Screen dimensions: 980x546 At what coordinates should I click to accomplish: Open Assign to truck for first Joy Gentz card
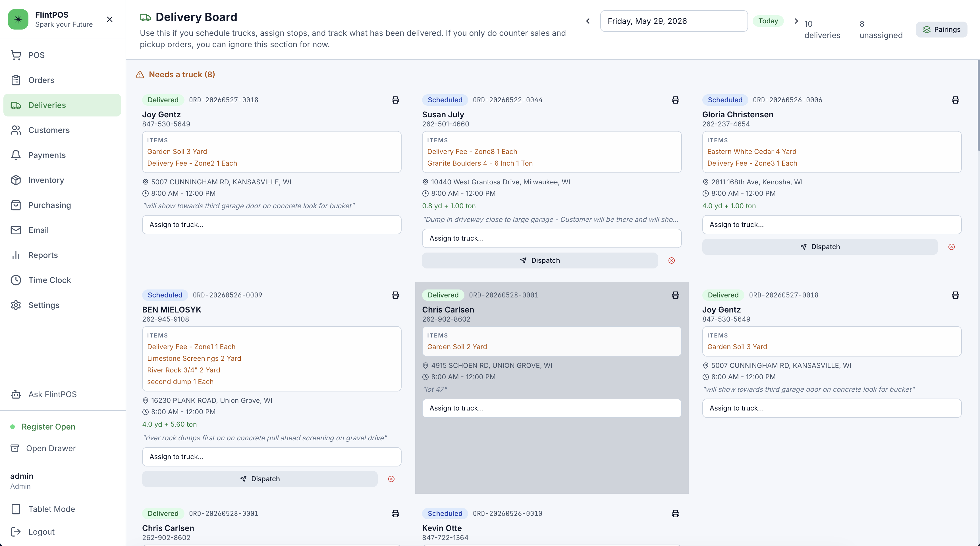coord(272,225)
